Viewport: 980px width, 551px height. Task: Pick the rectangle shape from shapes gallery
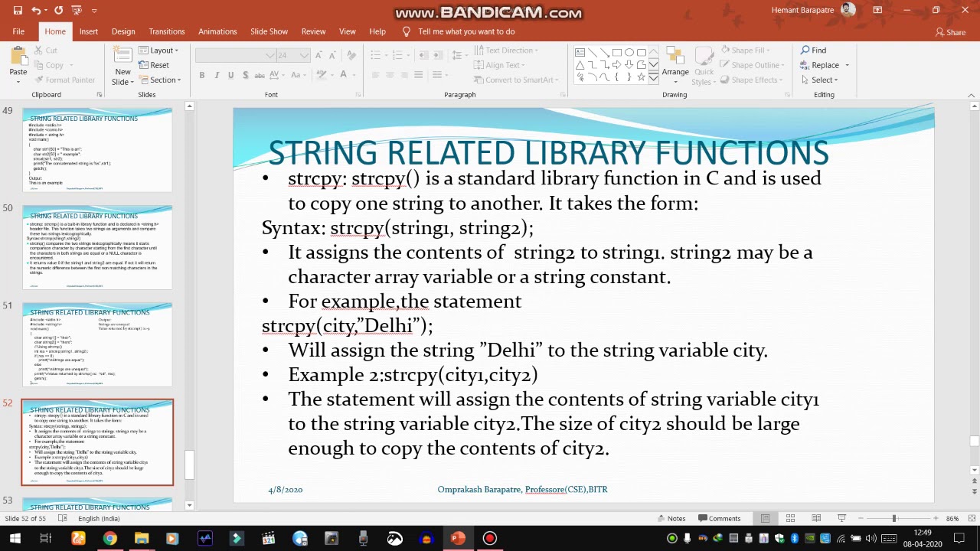click(617, 52)
